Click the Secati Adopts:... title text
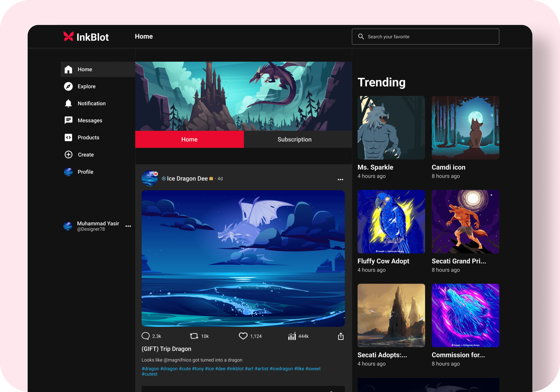560x392 pixels. (x=382, y=355)
